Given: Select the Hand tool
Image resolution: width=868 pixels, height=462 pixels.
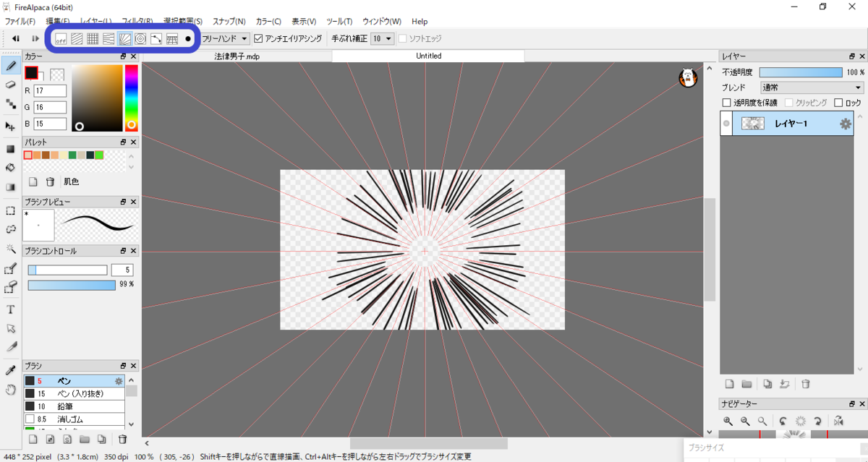Looking at the screenshot, I should [x=11, y=390].
